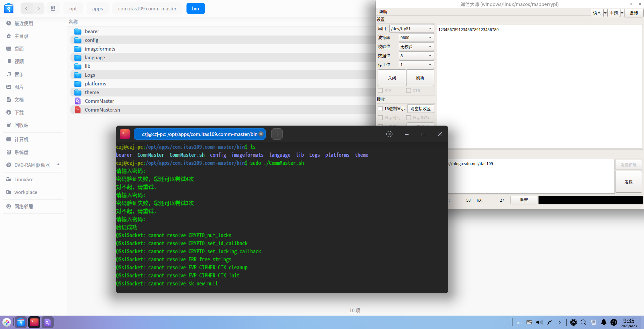The width and height of the screenshot is (644, 329).
Task: Go back in the file manager
Action: click(26, 8)
